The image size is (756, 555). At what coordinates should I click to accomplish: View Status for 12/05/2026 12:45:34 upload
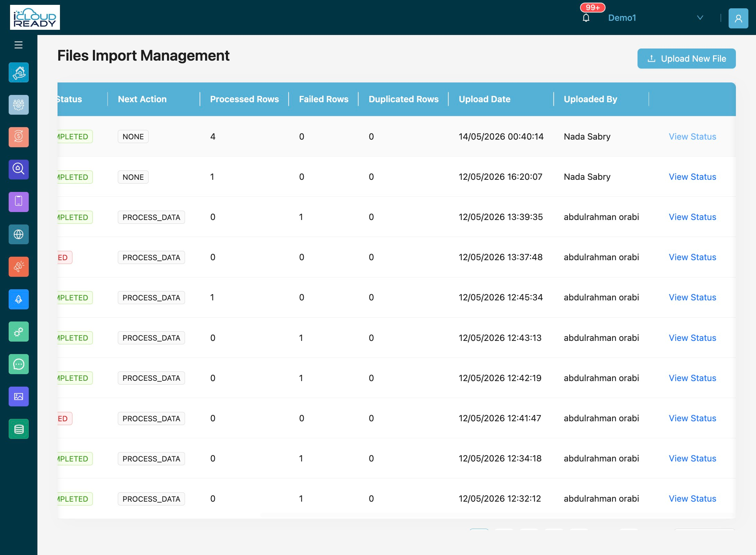click(692, 297)
